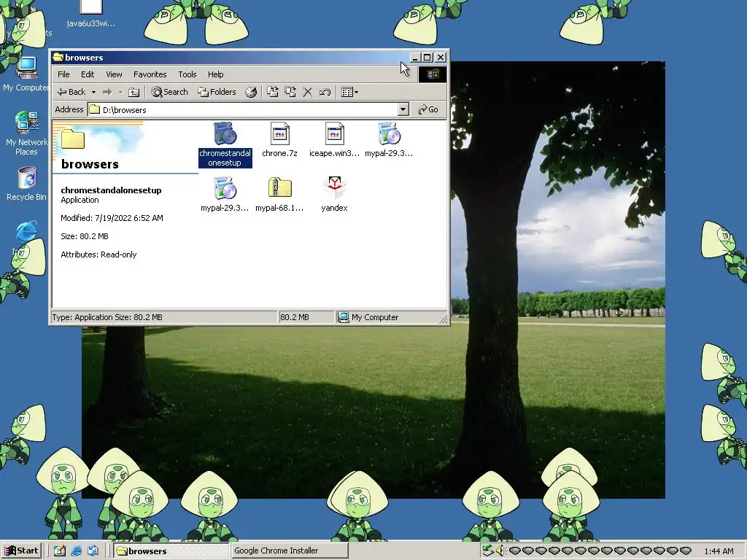
Task: Open the Favorites menu
Action: pos(150,74)
